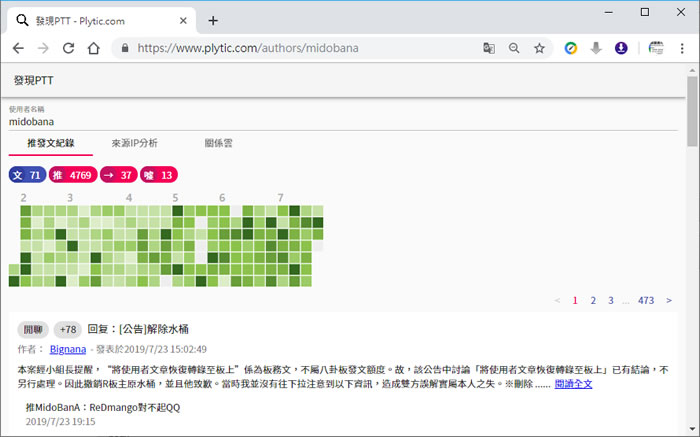
Task: Go back to the previous page
Action: (x=18, y=48)
